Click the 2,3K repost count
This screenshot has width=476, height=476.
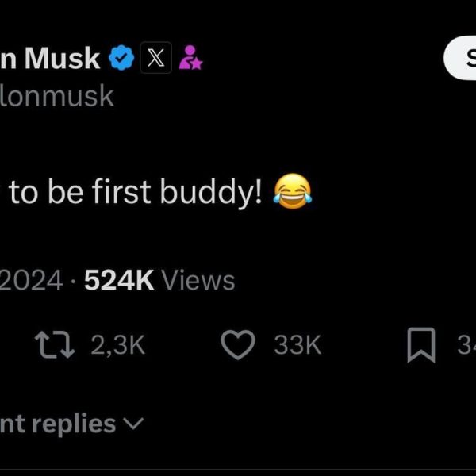coord(117,344)
